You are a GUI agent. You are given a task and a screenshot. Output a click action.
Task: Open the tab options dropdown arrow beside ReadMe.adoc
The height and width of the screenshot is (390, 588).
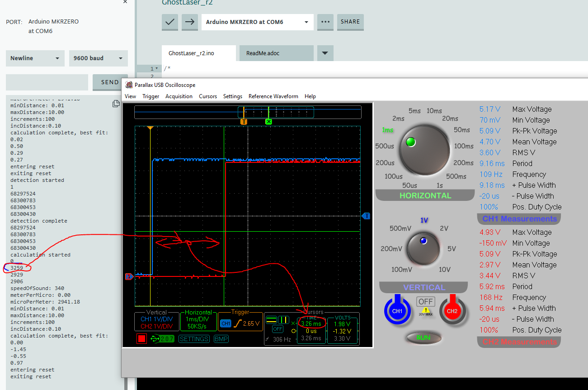[x=325, y=53]
